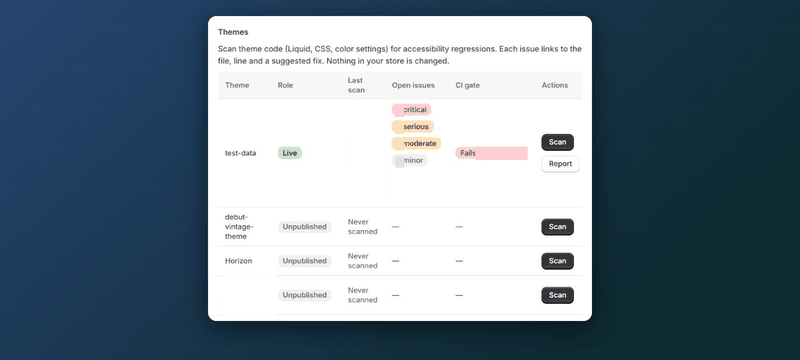This screenshot has width=800, height=360.
Task: Click the Actions column header
Action: click(x=555, y=85)
